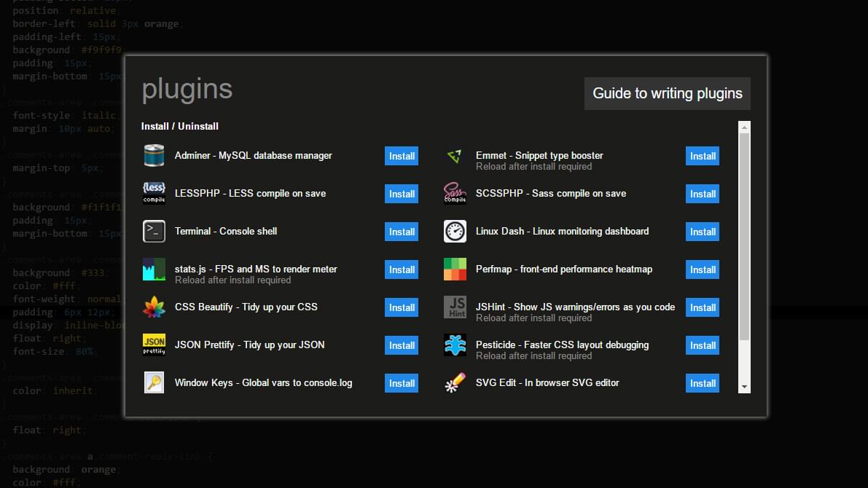Click the Perfmap heatmap squares icon
This screenshot has height=488, width=868.
(x=455, y=269)
